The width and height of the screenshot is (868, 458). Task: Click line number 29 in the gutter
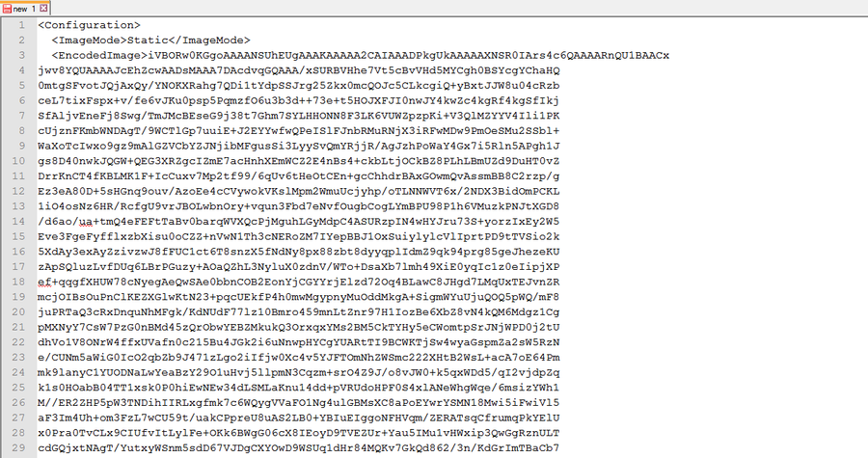click(x=18, y=447)
